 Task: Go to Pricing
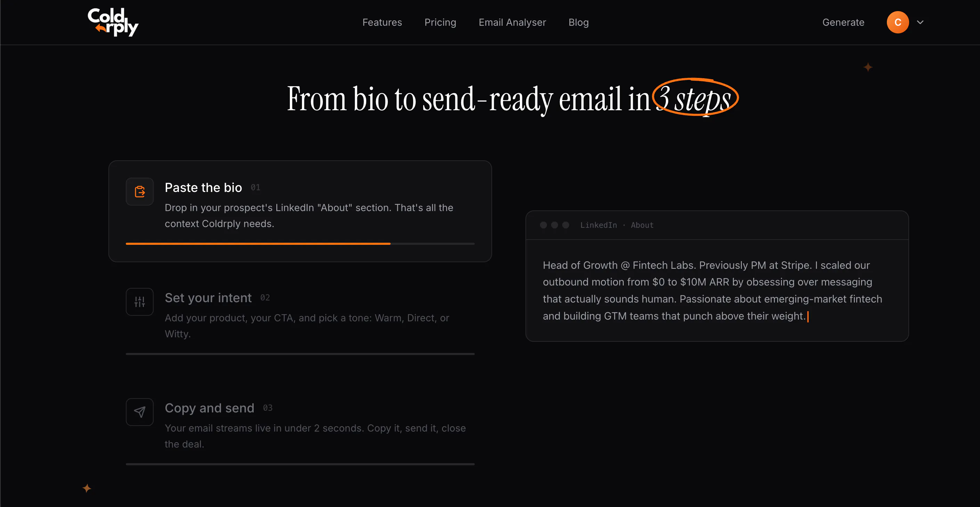coord(440,23)
